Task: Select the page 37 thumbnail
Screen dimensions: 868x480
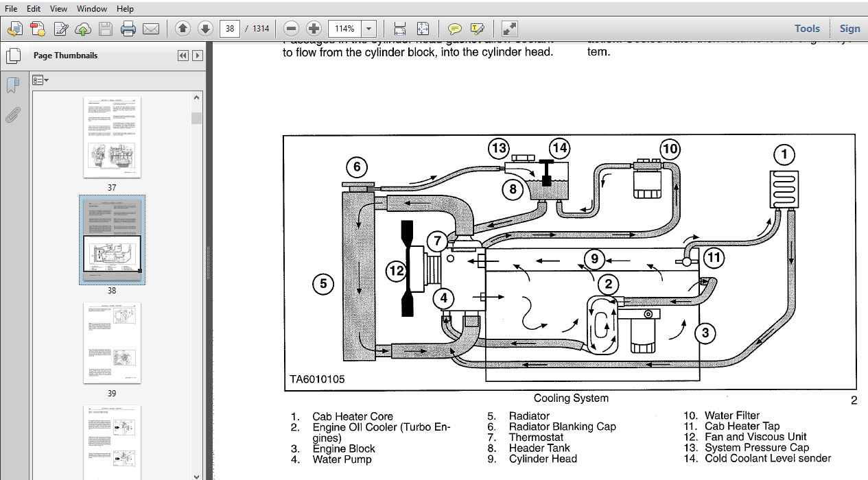Action: tap(112, 137)
